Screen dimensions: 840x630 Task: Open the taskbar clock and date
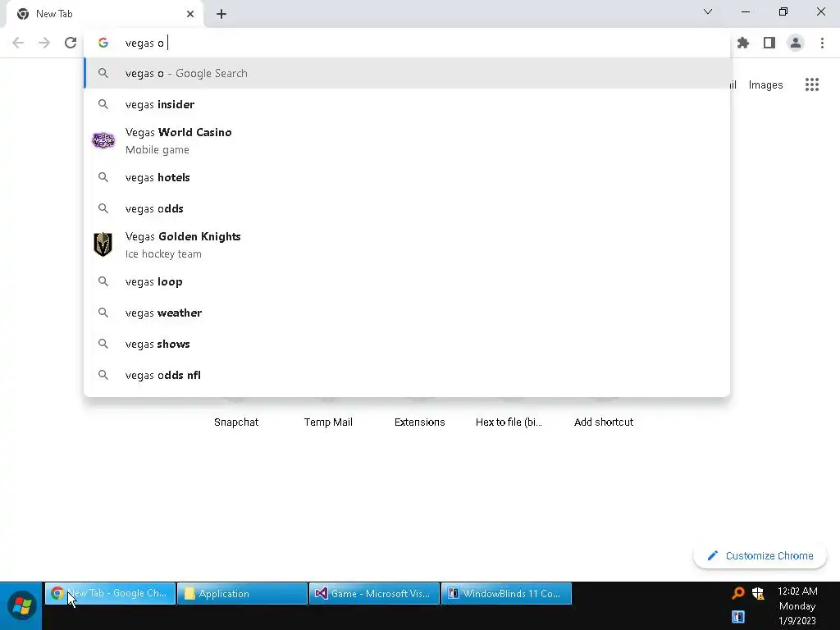[797, 606]
